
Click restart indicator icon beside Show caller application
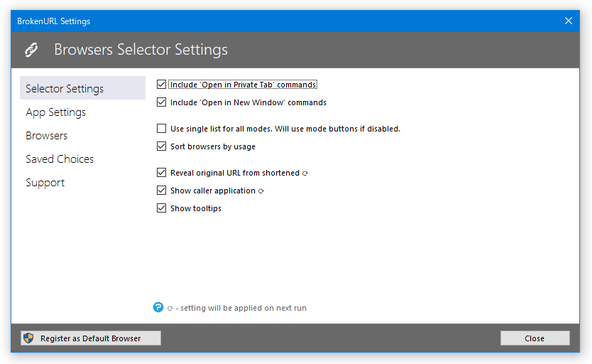261,191
